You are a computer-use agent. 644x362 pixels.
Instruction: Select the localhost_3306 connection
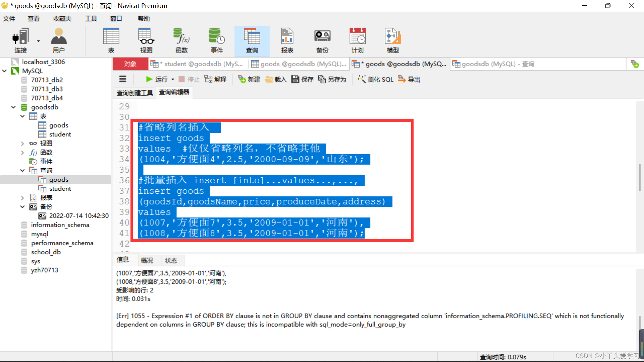pos(43,62)
